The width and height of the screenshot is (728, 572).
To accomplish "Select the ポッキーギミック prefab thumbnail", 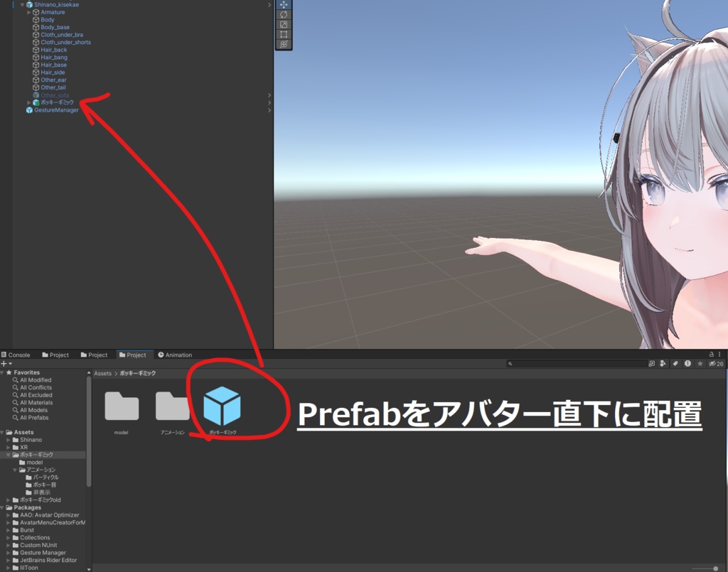I will (x=222, y=406).
